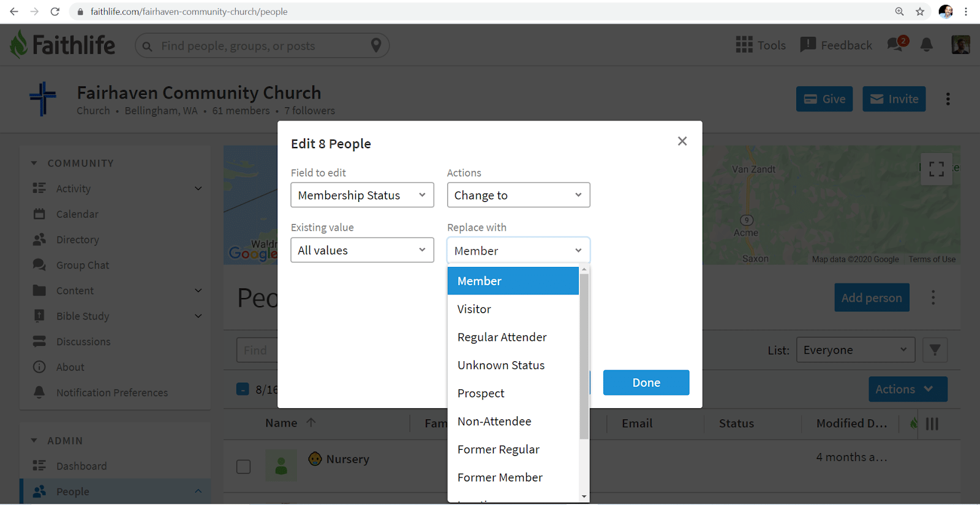Close the Edit 8 People dialog
Viewport: 980px width, 505px height.
[682, 141]
